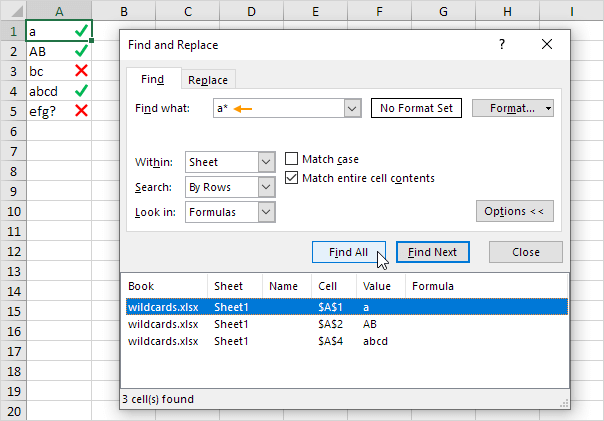Screen dimensions: 604x421
Task: Select the Find tab
Action: (153, 79)
